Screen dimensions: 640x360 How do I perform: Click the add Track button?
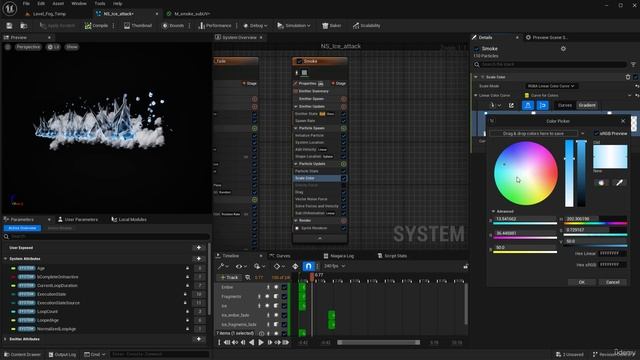point(229,278)
